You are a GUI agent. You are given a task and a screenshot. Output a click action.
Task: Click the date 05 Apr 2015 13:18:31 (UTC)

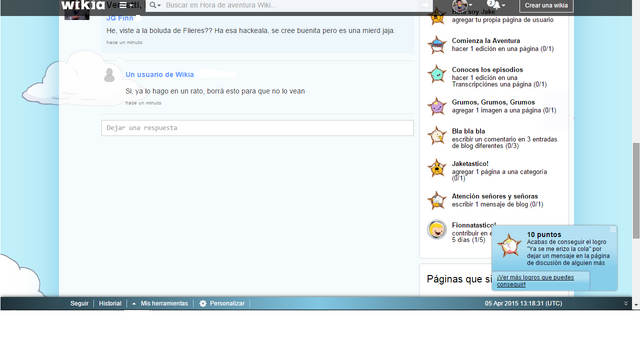(x=523, y=303)
